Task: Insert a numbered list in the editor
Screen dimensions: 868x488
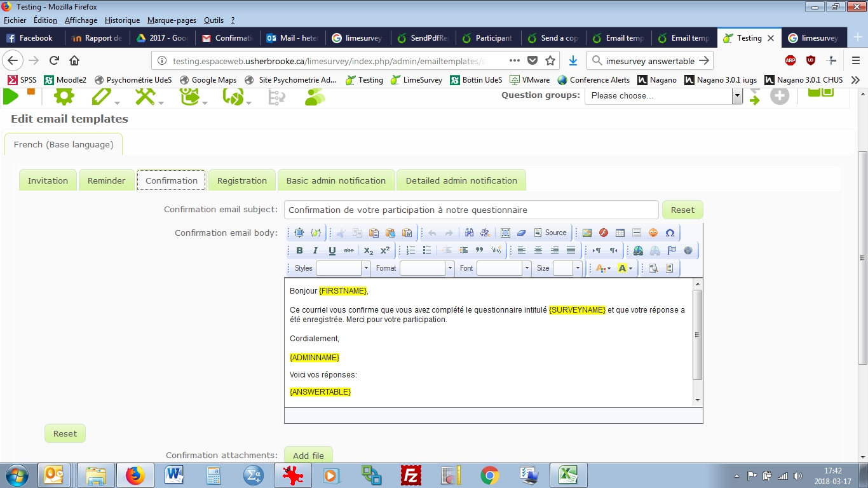Action: pyautogui.click(x=410, y=251)
